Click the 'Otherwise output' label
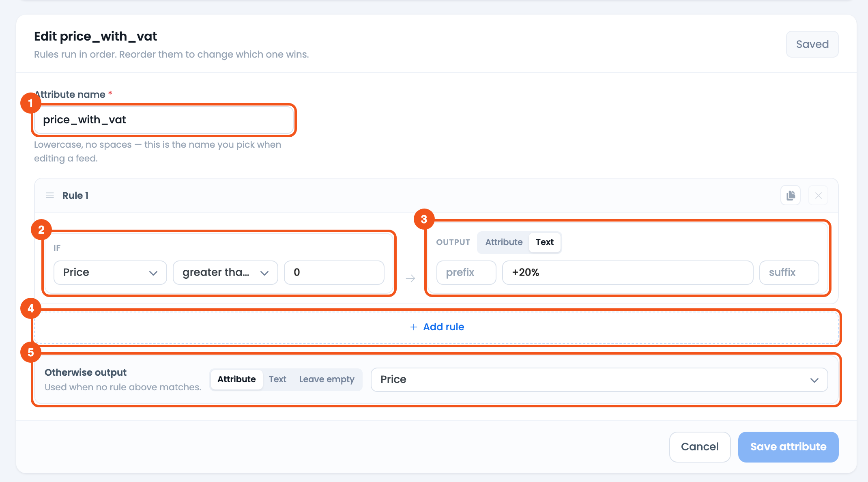 pos(86,372)
